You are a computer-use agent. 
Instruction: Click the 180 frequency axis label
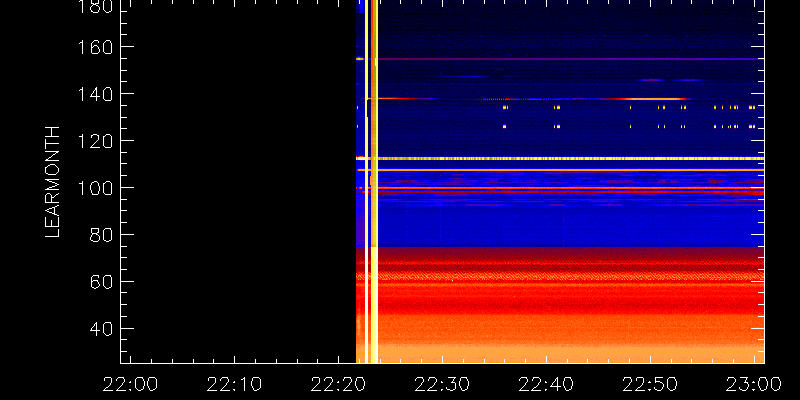point(95,5)
